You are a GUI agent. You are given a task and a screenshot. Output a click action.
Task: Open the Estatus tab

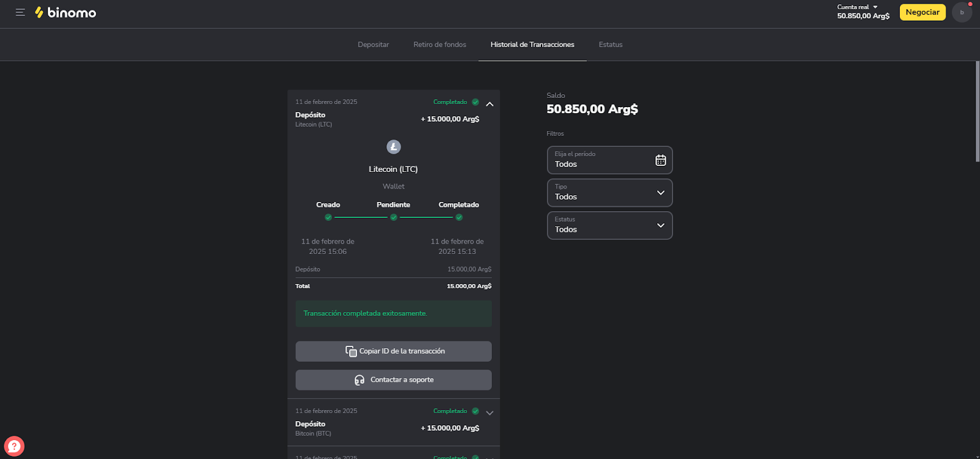tap(610, 45)
